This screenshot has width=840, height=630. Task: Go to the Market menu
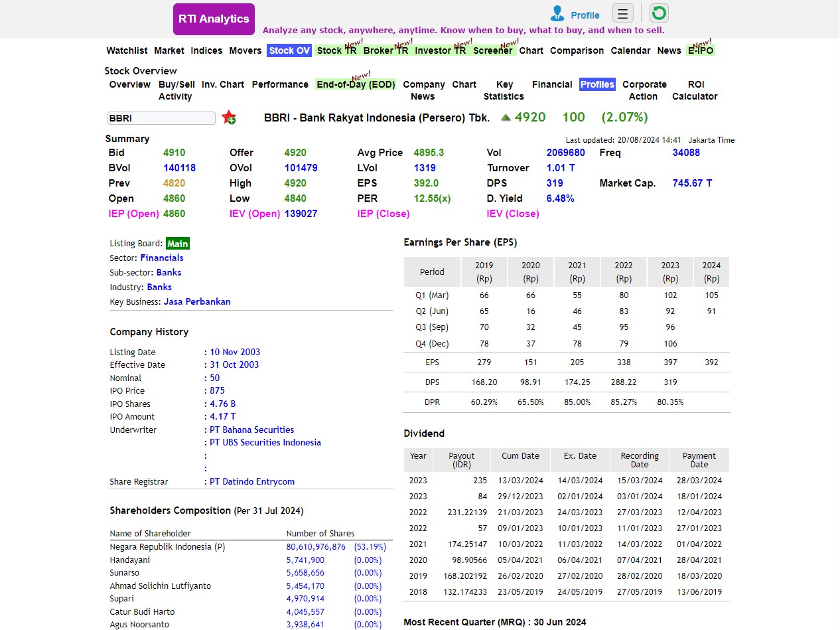point(169,50)
